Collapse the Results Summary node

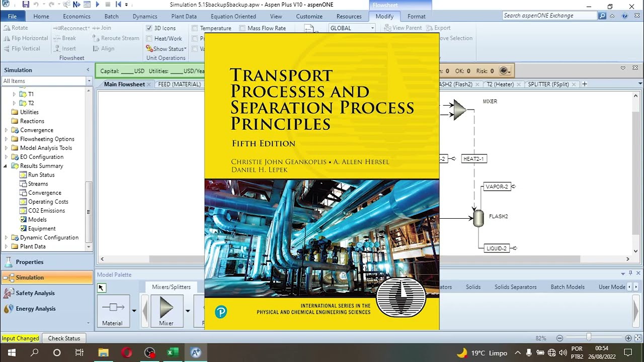[x=6, y=166]
